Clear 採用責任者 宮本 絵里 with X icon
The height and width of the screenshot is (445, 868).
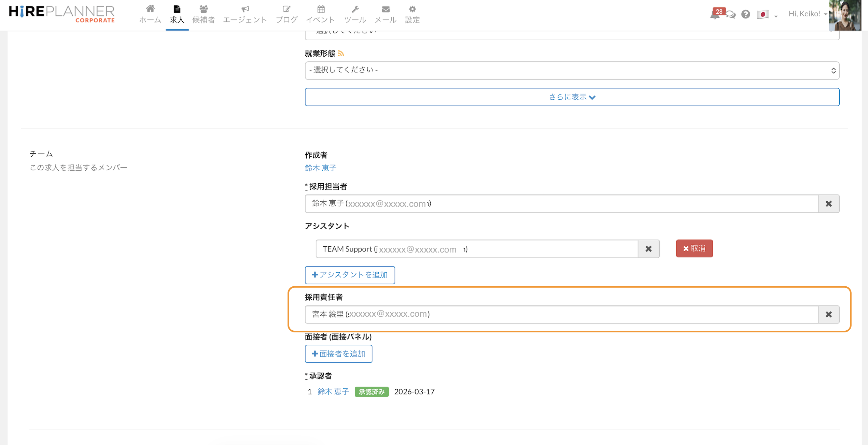[x=828, y=314]
